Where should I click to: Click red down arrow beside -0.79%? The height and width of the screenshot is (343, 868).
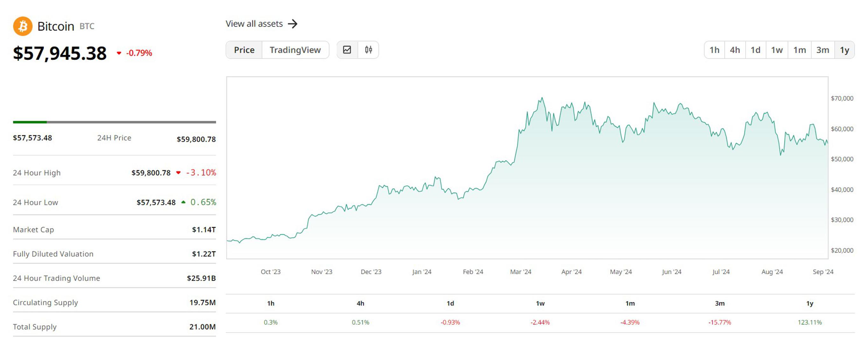click(x=119, y=53)
